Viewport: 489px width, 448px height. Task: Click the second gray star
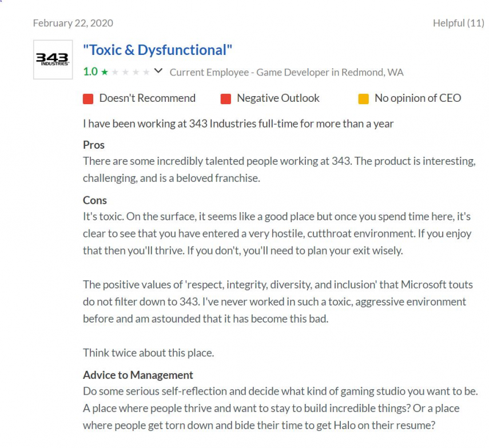pos(115,72)
